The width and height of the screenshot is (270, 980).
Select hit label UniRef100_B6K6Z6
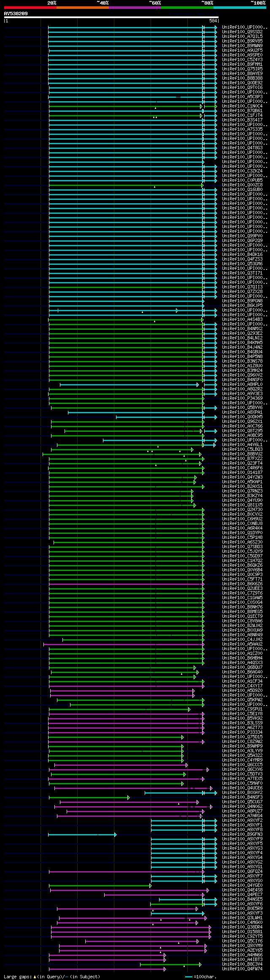(x=242, y=584)
